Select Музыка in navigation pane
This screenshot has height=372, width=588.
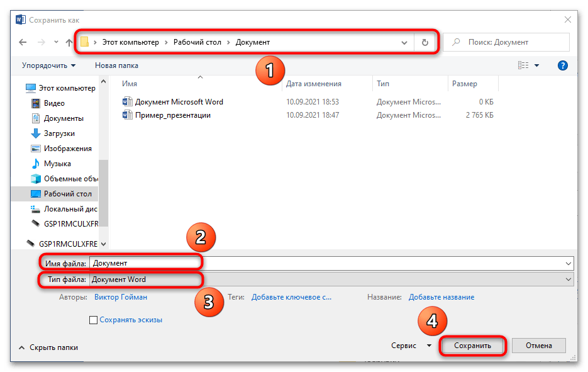57,164
